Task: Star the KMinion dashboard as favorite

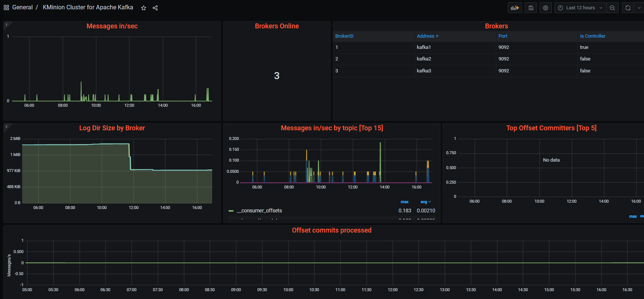Action: (144, 8)
